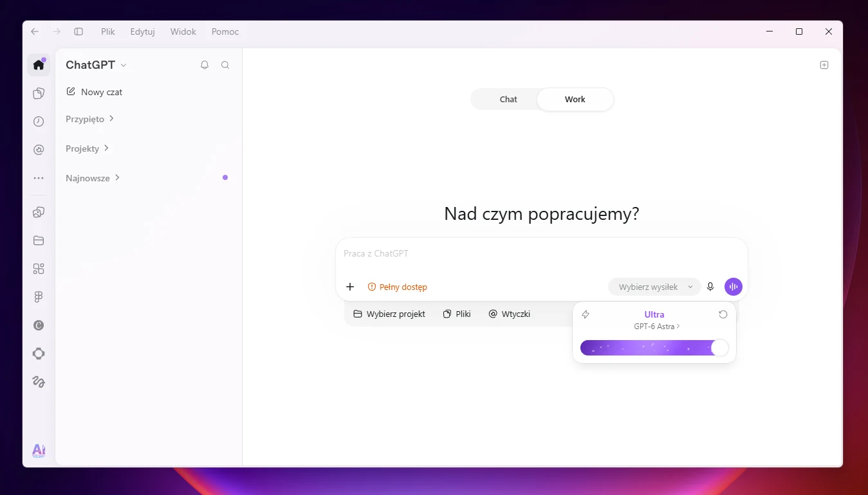This screenshot has height=495, width=868.
Task: Open notifications with the bell icon
Action: click(205, 65)
